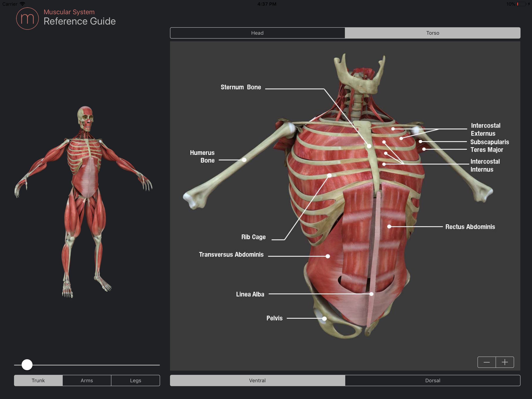The width and height of the screenshot is (532, 399).
Task: Tap the Muscular System 'm' logo
Action: (27, 19)
